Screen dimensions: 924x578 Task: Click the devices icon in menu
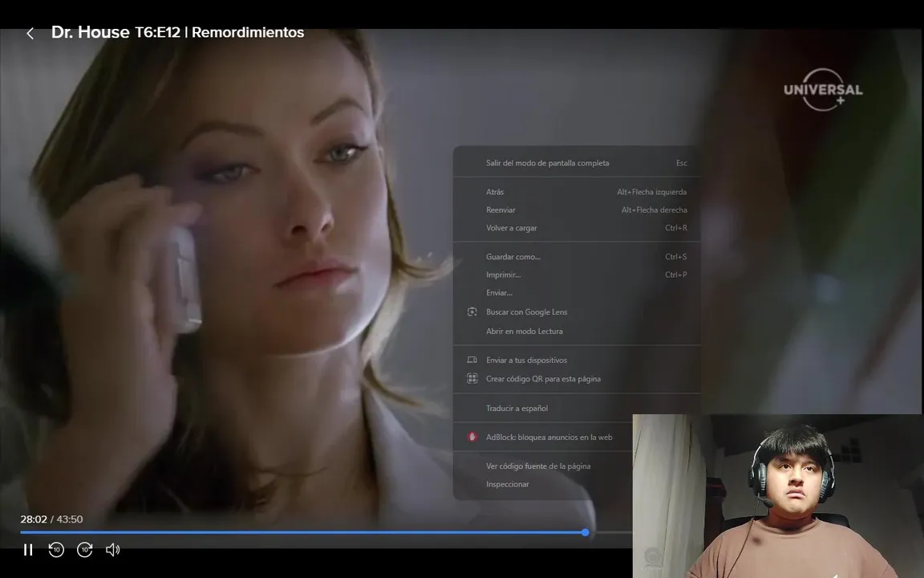(472, 360)
